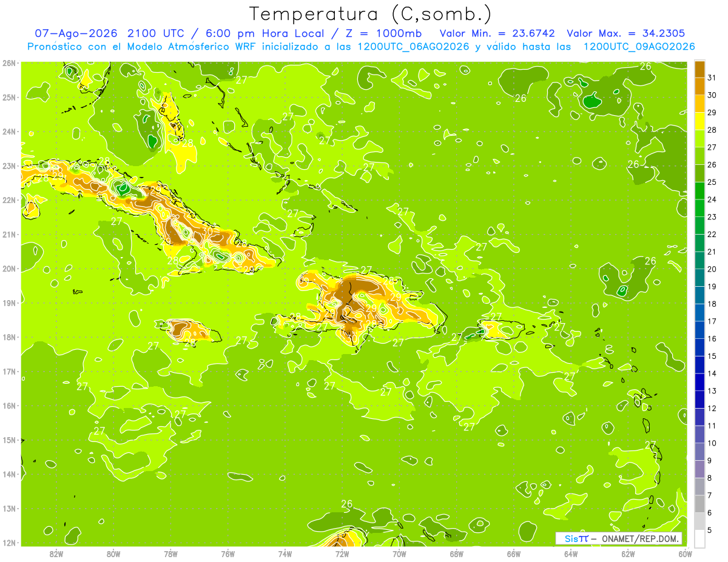Click legend value "30" on color scale
Image resolution: width=728 pixels, height=562 pixels.
tap(712, 95)
